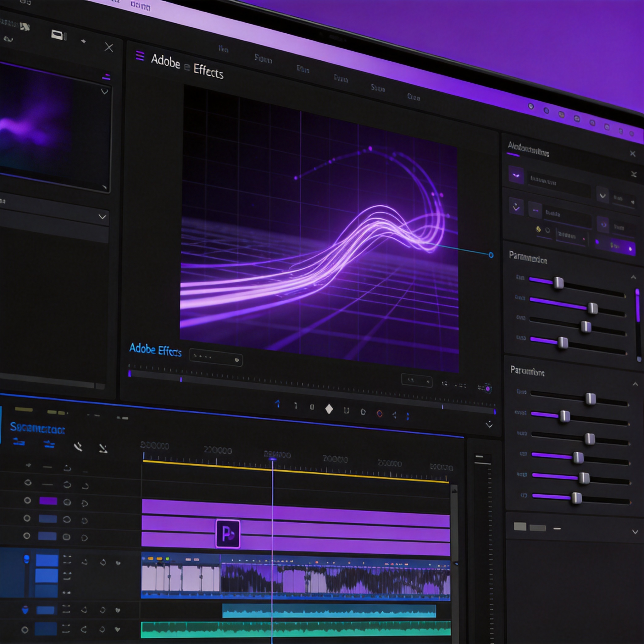Image resolution: width=644 pixels, height=644 pixels.
Task: Expand the chevron below the transport timeline end
Action: [x=489, y=424]
